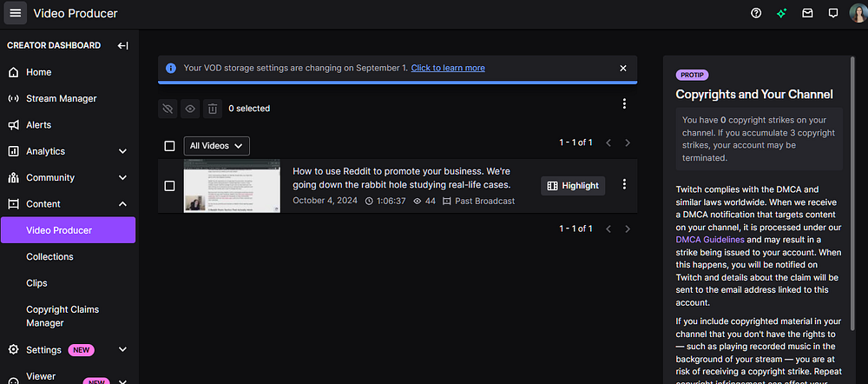Click the 'October 4, 2024' date
Screen dimensions: 868x384
click(325, 202)
